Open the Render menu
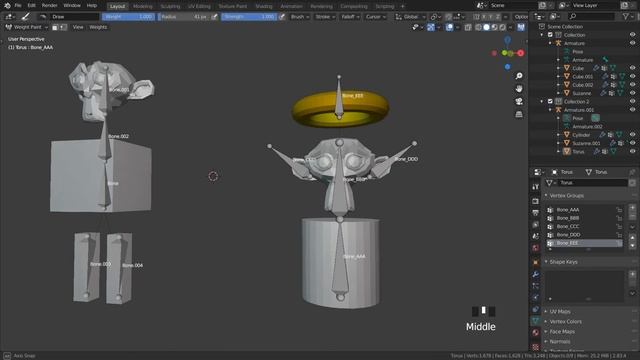 coord(49,6)
